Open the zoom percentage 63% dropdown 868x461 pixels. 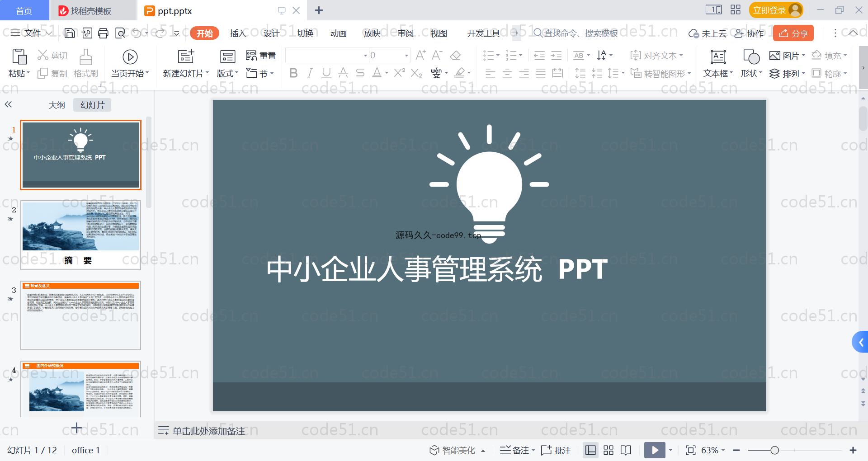723,450
